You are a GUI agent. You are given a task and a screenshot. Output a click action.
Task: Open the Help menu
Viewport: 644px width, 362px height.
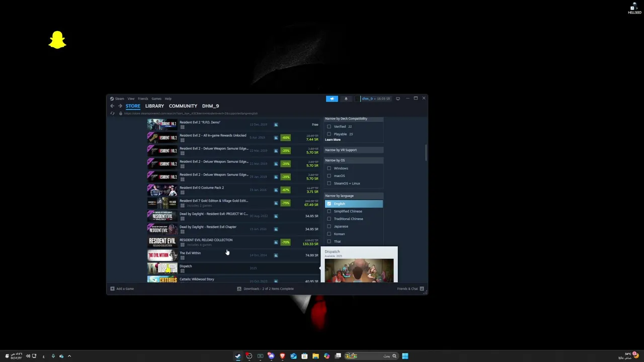click(168, 99)
